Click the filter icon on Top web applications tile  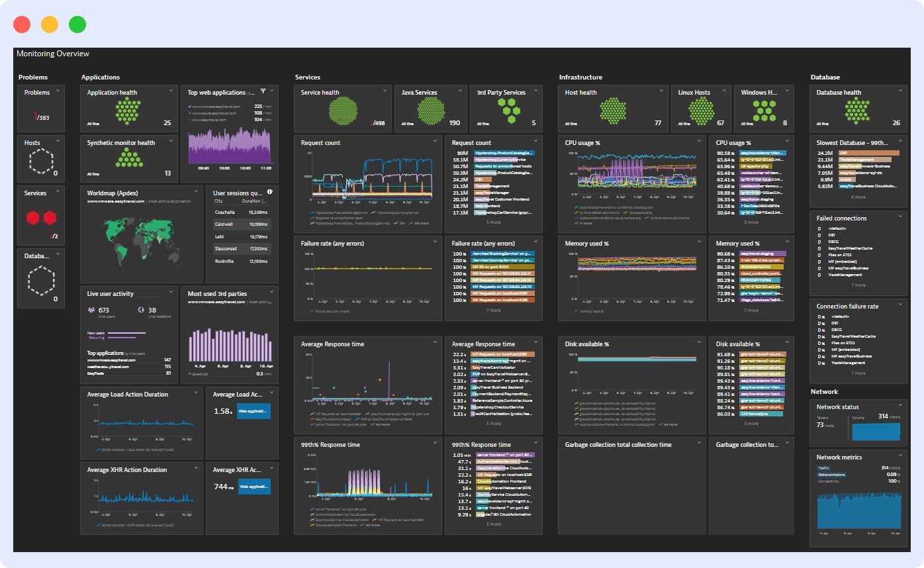click(x=264, y=91)
